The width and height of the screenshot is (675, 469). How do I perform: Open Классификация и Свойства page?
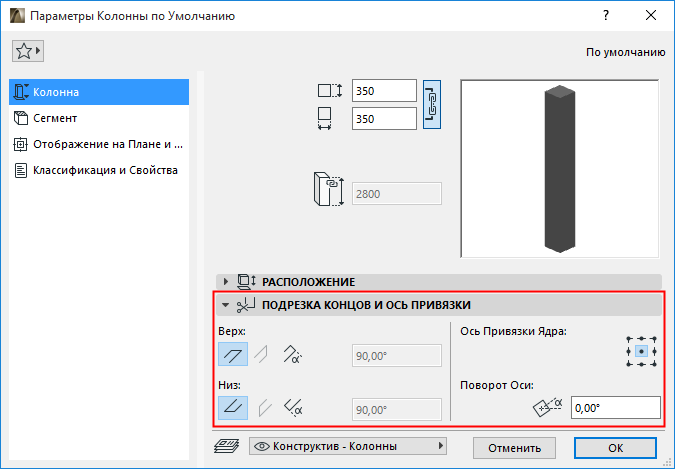pyautogui.click(x=99, y=171)
